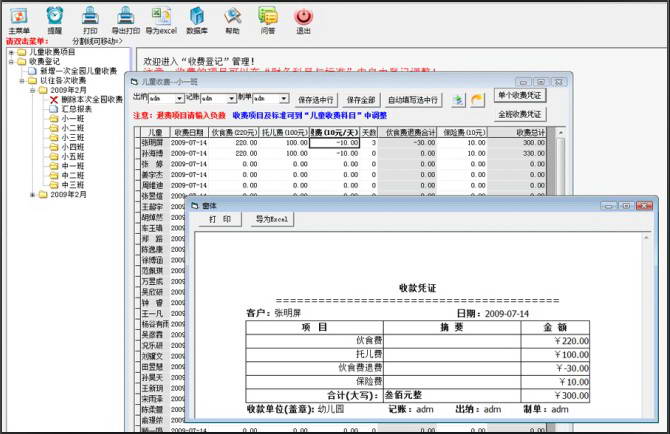Click the 新增一次全园儿童收费 document icon
This screenshot has width=670, height=434.
pyautogui.click(x=32, y=71)
